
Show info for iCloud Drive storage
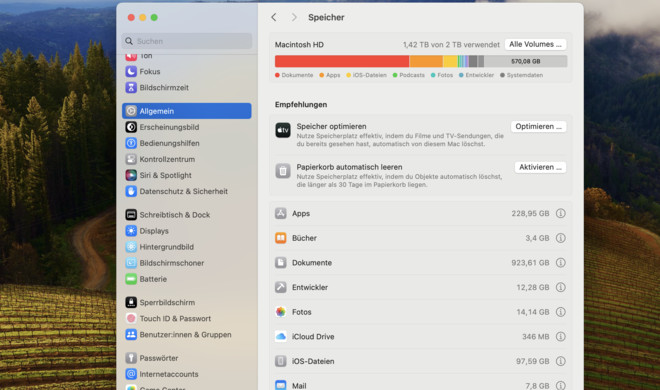point(560,337)
